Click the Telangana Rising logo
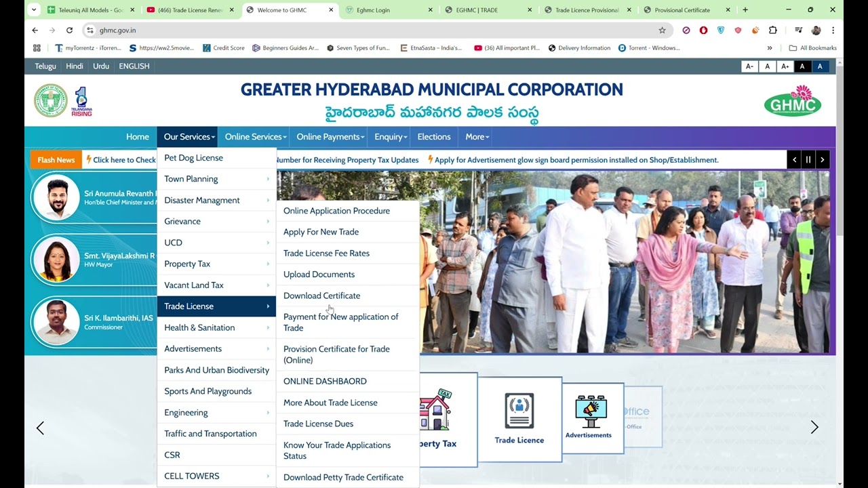Viewport: 868px width, 488px height. [81, 101]
